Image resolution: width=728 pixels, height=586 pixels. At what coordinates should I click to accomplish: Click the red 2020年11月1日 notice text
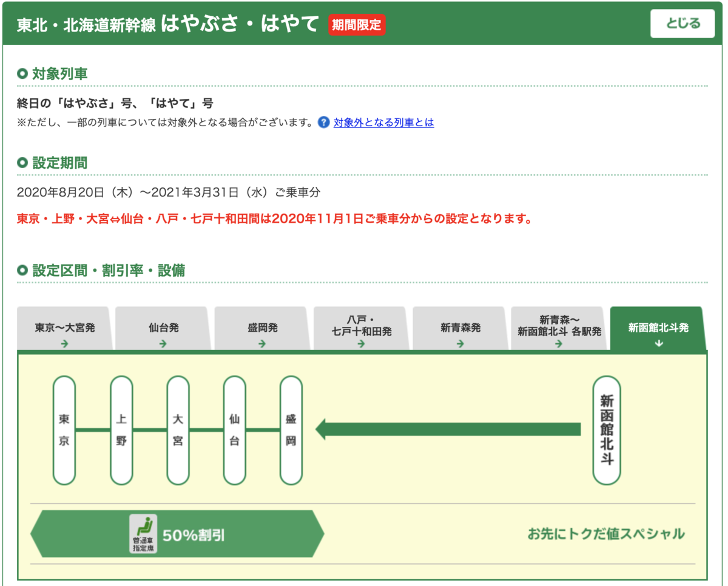click(x=275, y=218)
